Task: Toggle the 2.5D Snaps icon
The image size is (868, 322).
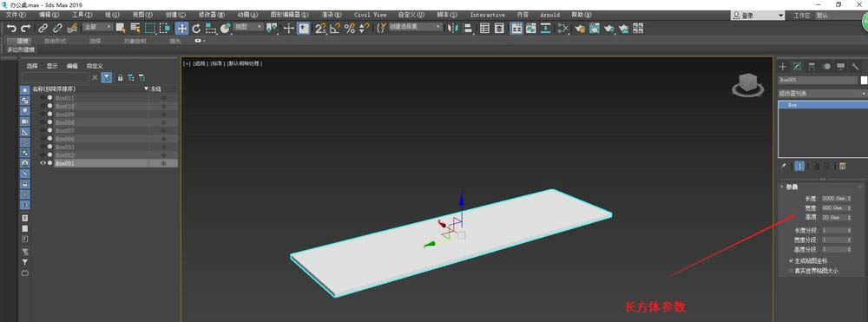Action: click(320, 29)
